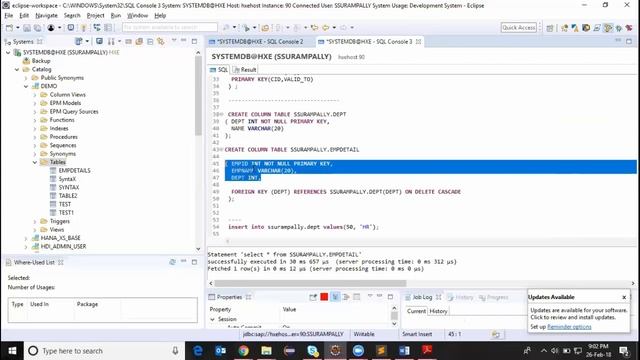Click the horizontal scrollbar in the result console
Viewport: 640px width, 360px height.
(x=310, y=283)
